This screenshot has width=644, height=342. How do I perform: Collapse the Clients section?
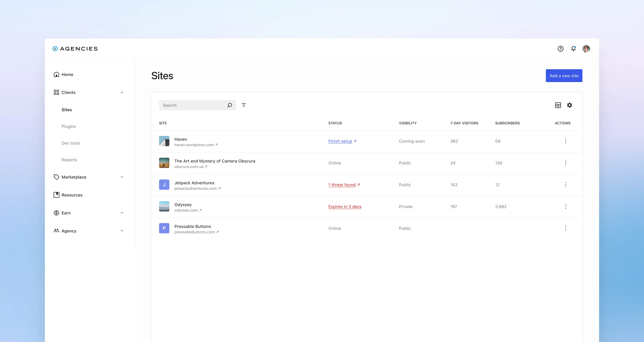point(122,92)
